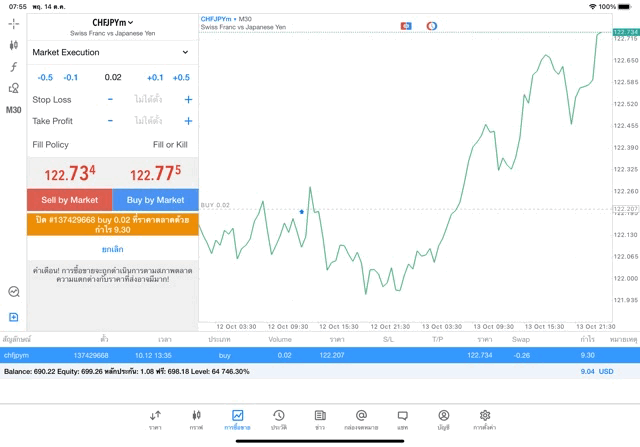Click the Swap column header

pos(521,339)
